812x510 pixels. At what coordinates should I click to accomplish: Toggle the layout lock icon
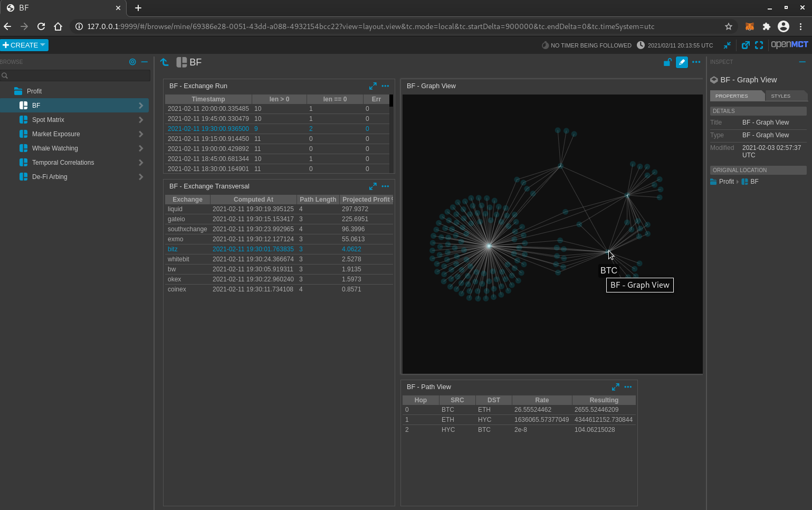pos(667,62)
